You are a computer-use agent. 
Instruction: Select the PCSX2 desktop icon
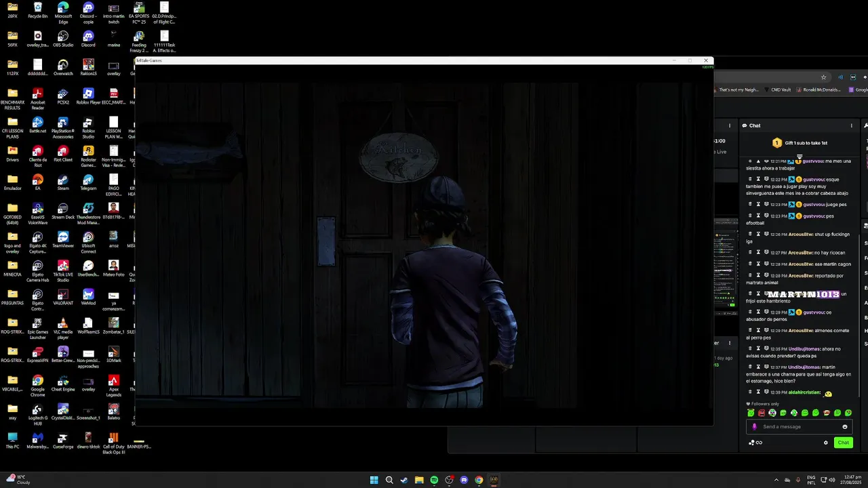(x=63, y=96)
